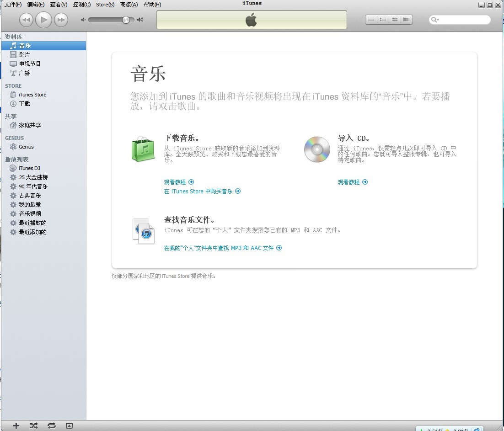Click the high volume speaker icon
504x431 pixels.
pos(140,20)
